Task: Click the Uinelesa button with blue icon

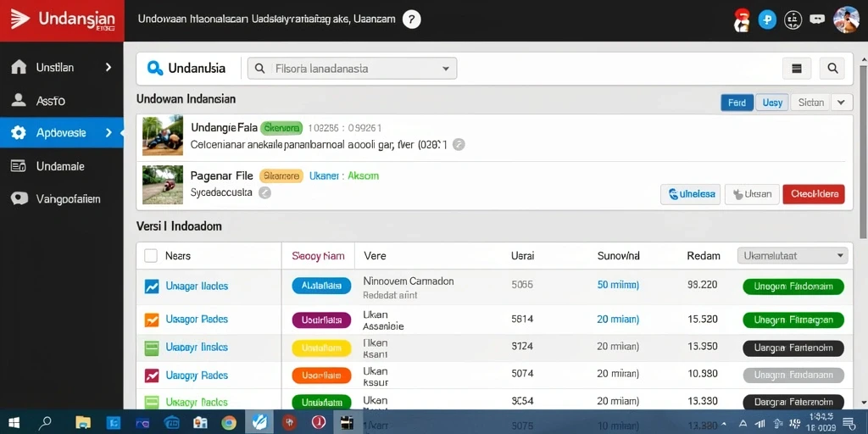Action: click(x=690, y=194)
